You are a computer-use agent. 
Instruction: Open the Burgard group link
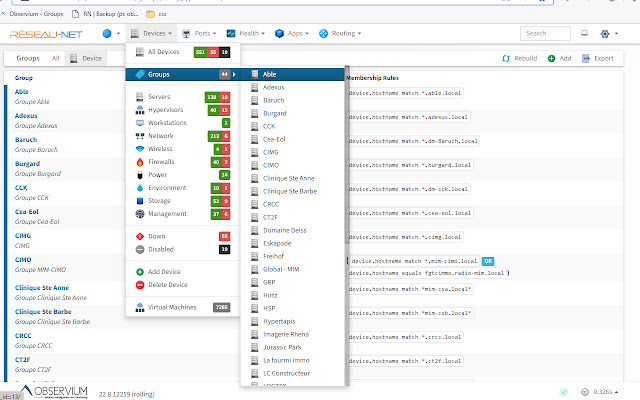click(x=27, y=164)
